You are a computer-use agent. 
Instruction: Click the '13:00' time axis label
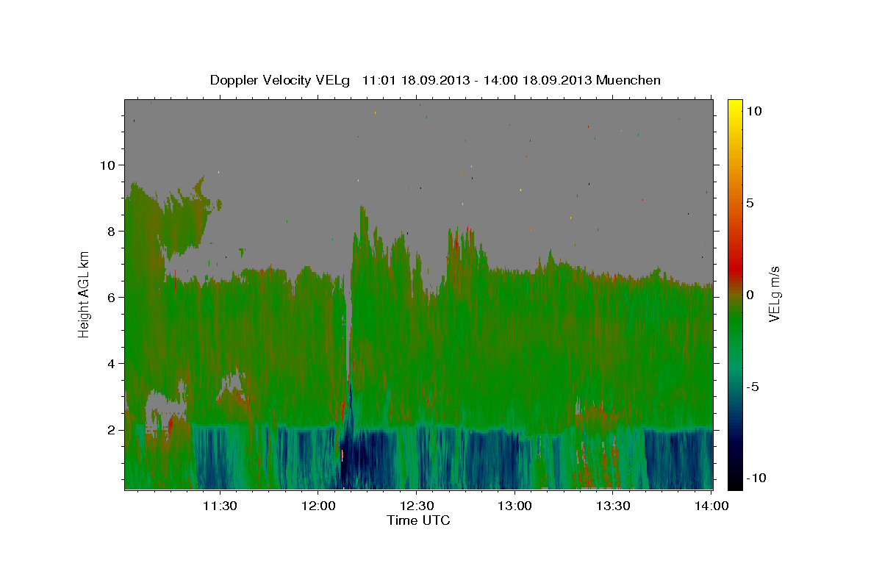514,506
